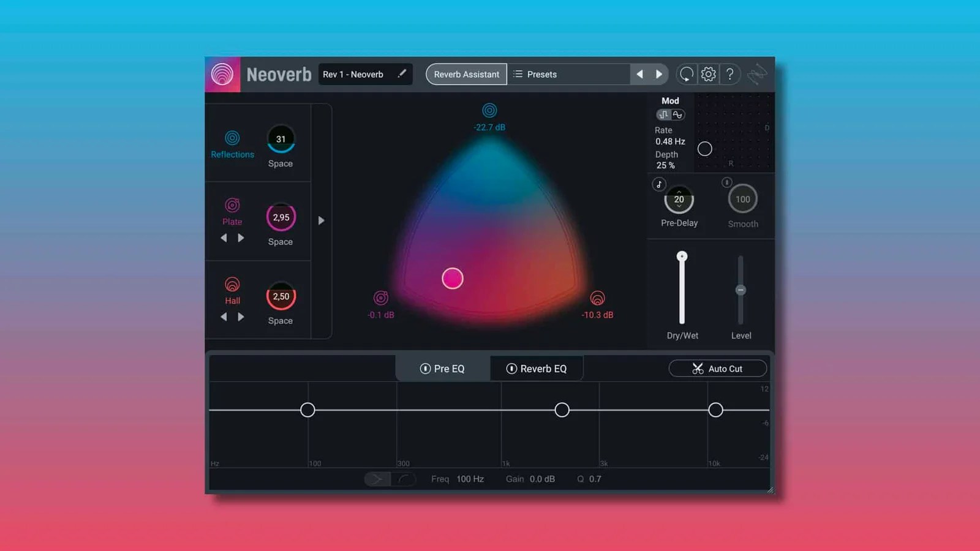Select the square-wave Mod shape
Screen dimensions: 980x551
tap(663, 114)
